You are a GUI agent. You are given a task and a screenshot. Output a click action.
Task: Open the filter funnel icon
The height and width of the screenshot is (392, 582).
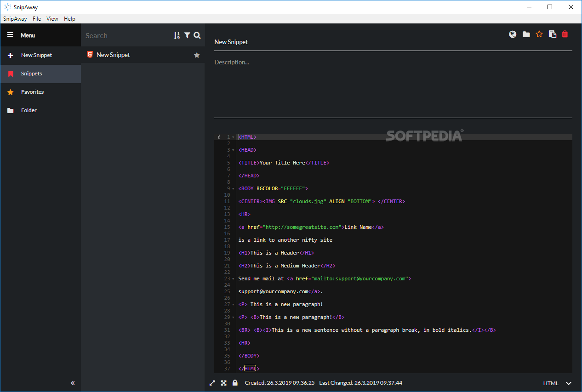point(187,35)
